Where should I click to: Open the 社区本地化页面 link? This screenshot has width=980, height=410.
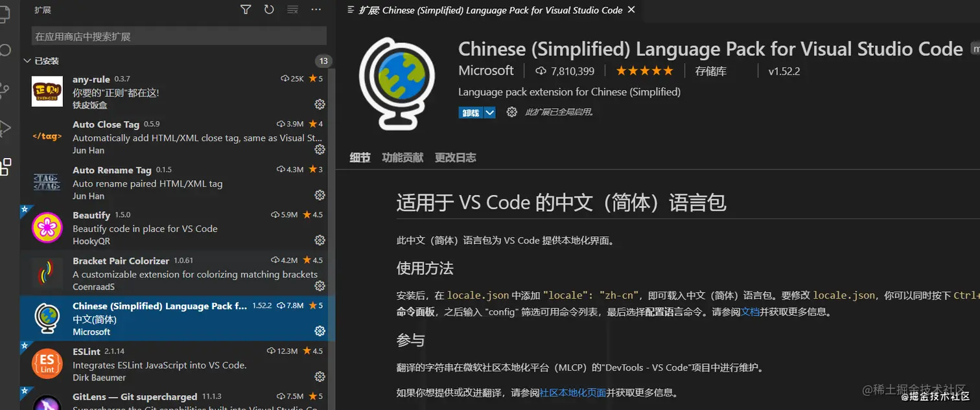[x=573, y=393]
